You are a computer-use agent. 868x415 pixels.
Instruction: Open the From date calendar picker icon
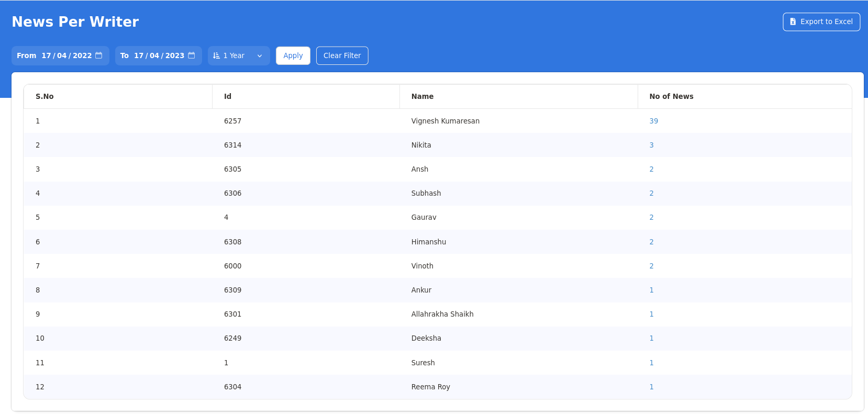tap(98, 55)
